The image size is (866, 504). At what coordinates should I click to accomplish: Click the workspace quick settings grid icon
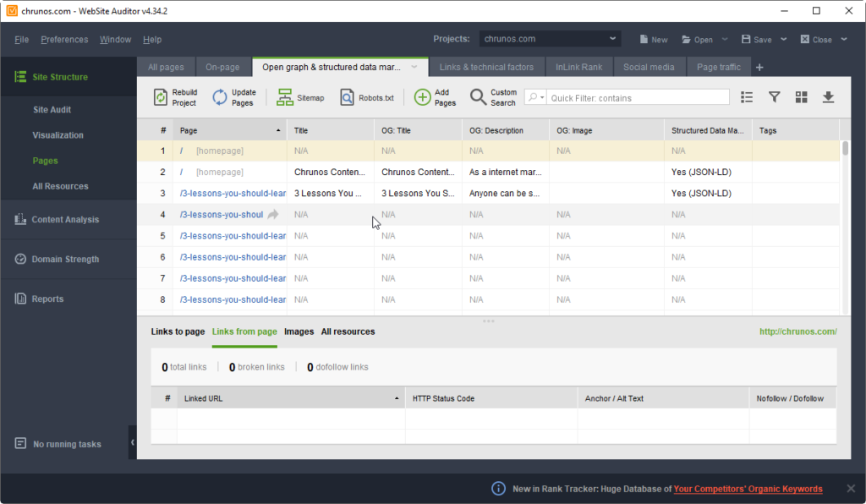(802, 97)
